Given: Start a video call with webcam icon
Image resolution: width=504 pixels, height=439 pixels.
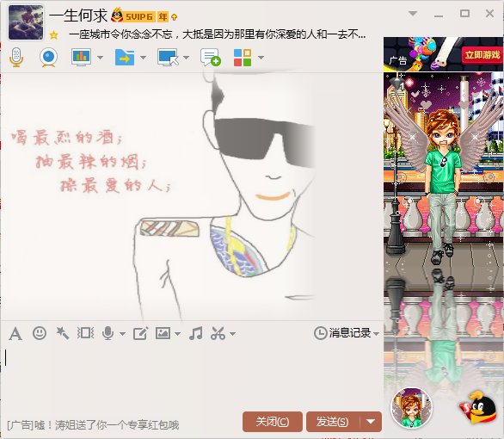Looking at the screenshot, I should [48, 58].
